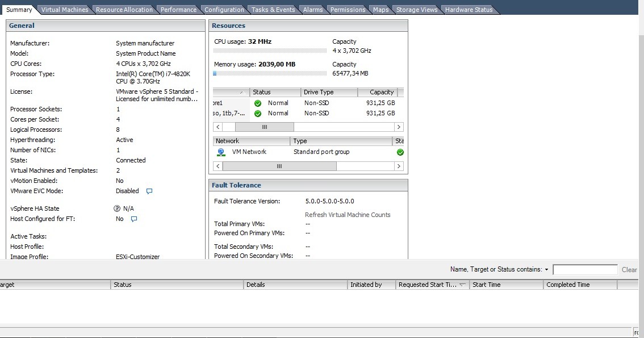
Task: Open the Hardware Status tab
Action: pyautogui.click(x=469, y=10)
